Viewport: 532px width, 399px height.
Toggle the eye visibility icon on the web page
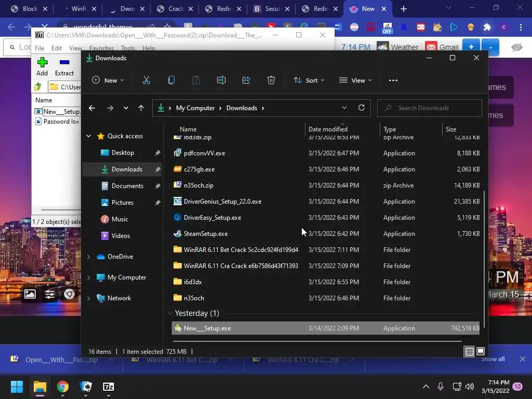(517, 47)
